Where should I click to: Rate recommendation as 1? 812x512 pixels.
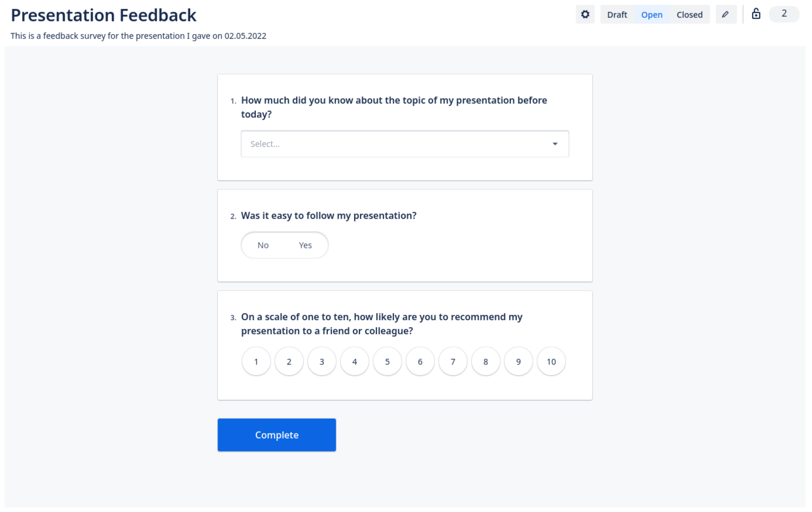click(x=256, y=361)
